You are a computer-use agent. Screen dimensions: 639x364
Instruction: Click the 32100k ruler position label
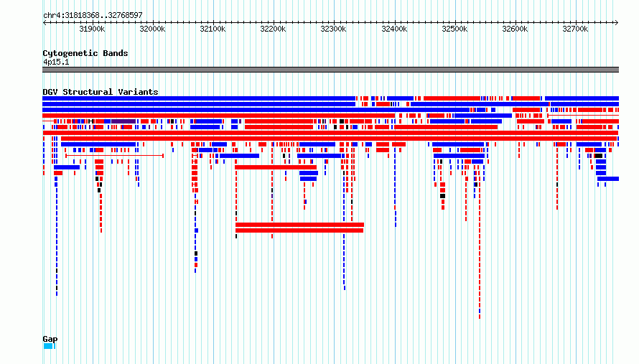213,29
